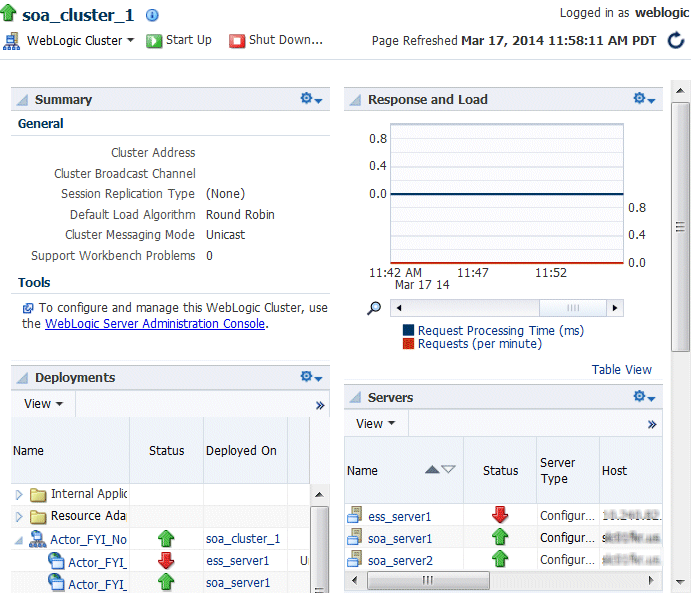Image resolution: width=695 pixels, height=596 pixels.
Task: Open ess_server1 link in Deployed On column
Action: [238, 561]
